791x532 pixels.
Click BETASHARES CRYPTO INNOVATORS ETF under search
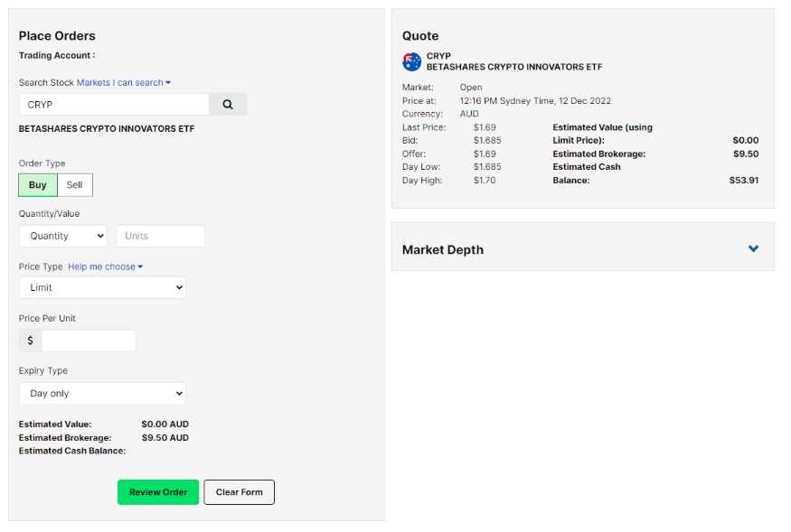coord(107,128)
